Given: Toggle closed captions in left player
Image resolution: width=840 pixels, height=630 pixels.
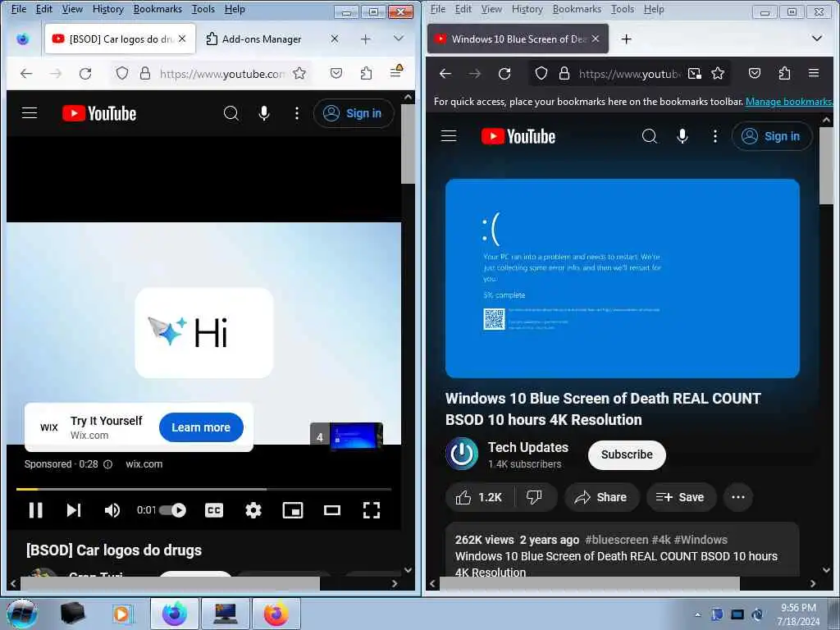Looking at the screenshot, I should pos(214,510).
